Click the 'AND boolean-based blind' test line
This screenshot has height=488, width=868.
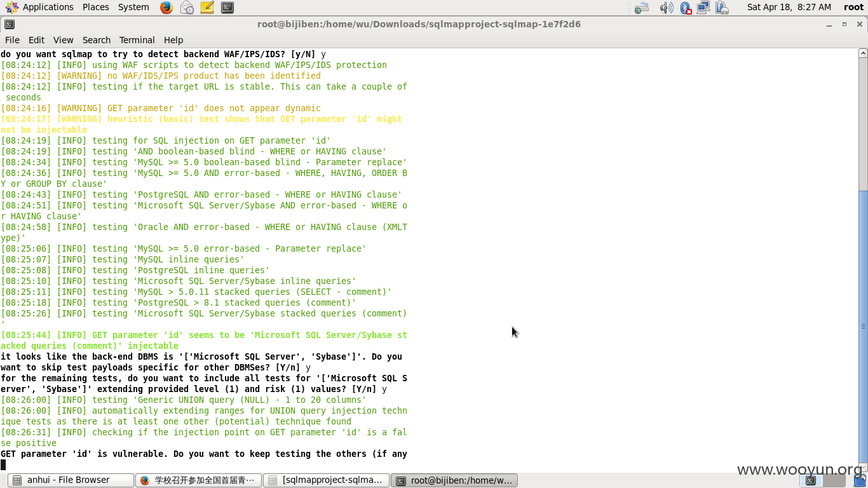pos(193,151)
